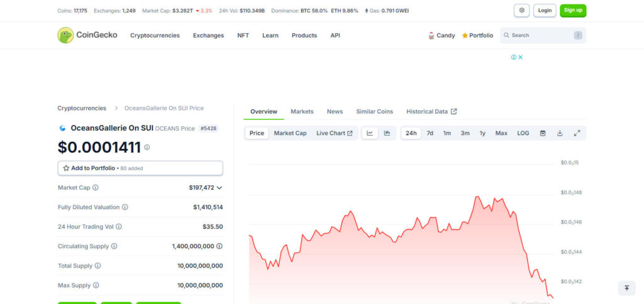Click the 24 Hour Trading Vol info icon
The width and height of the screenshot is (644, 304).
click(x=119, y=227)
